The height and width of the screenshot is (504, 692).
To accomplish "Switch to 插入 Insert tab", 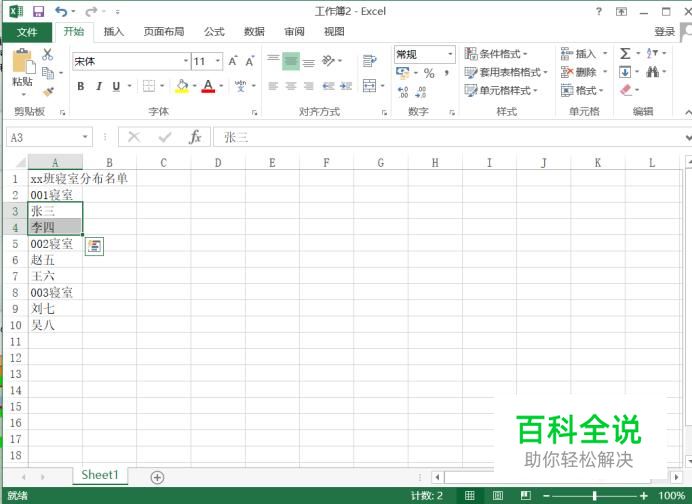I will [113, 31].
